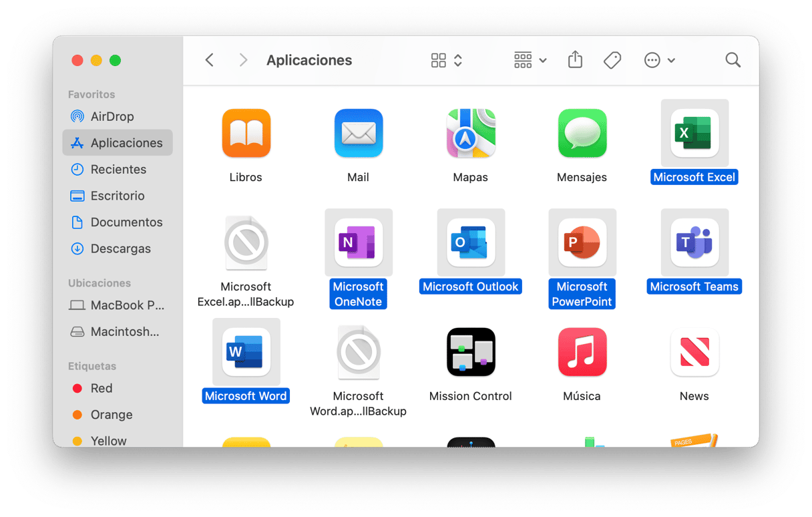The height and width of the screenshot is (517, 812).
Task: Click the "Mission Control" name label
Action: [471, 396]
